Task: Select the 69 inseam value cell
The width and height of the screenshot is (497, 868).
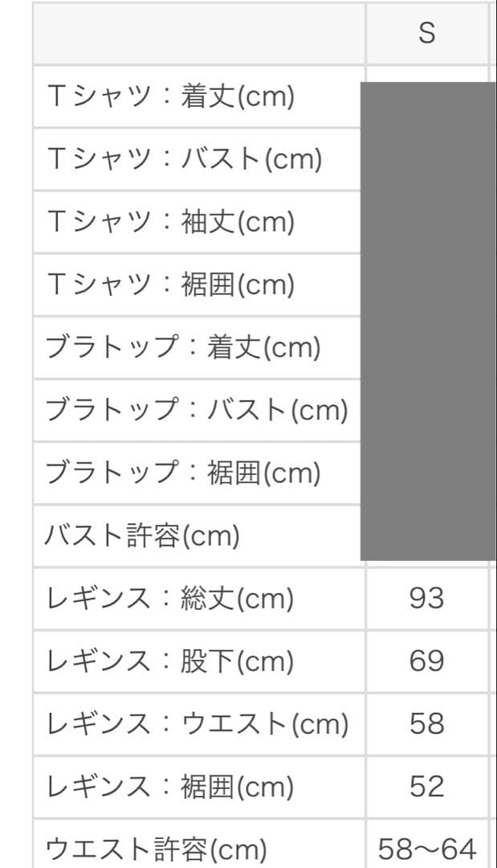Action: pos(427,661)
